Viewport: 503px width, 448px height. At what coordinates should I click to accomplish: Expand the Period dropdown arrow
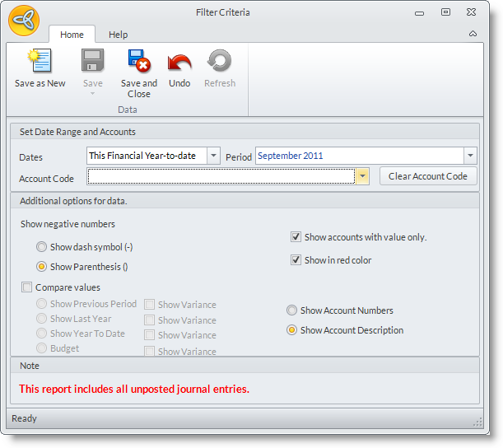pos(470,156)
